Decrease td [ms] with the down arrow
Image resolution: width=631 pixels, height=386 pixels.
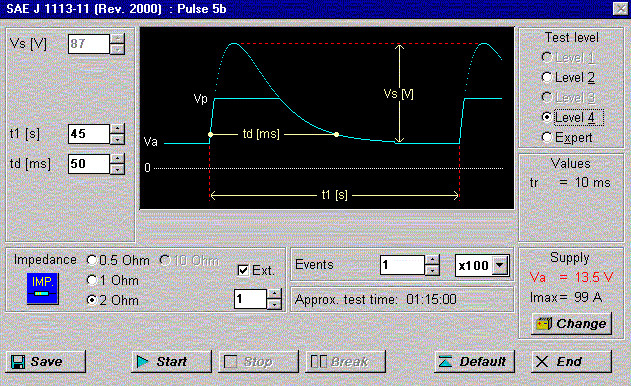(x=117, y=169)
